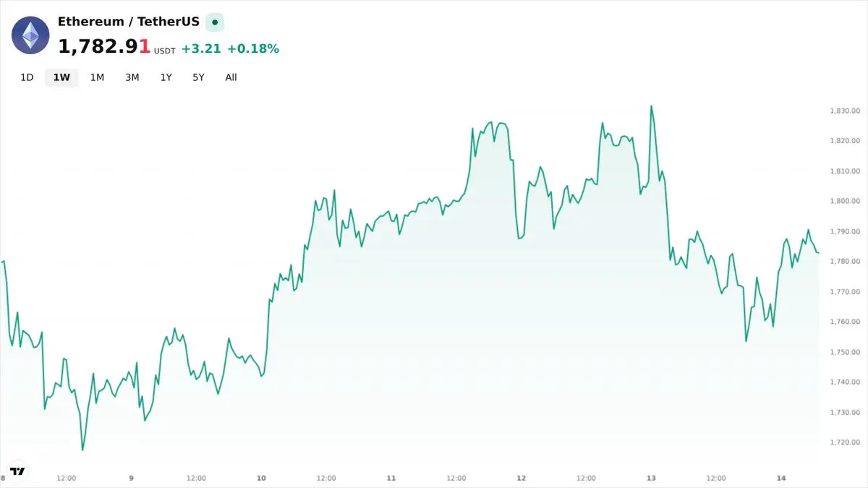Click the +0.18% change figure
868x488 pixels.
pyautogui.click(x=253, y=49)
